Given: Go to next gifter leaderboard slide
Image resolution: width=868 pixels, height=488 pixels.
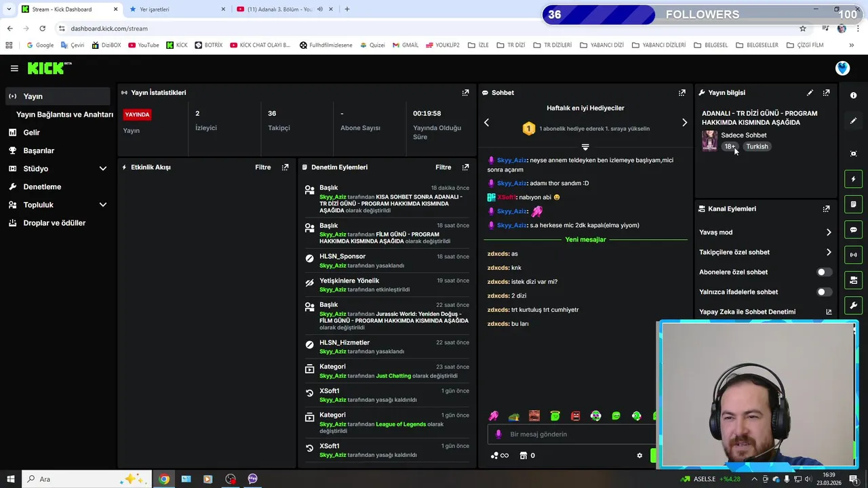Looking at the screenshot, I should pyautogui.click(x=684, y=123).
